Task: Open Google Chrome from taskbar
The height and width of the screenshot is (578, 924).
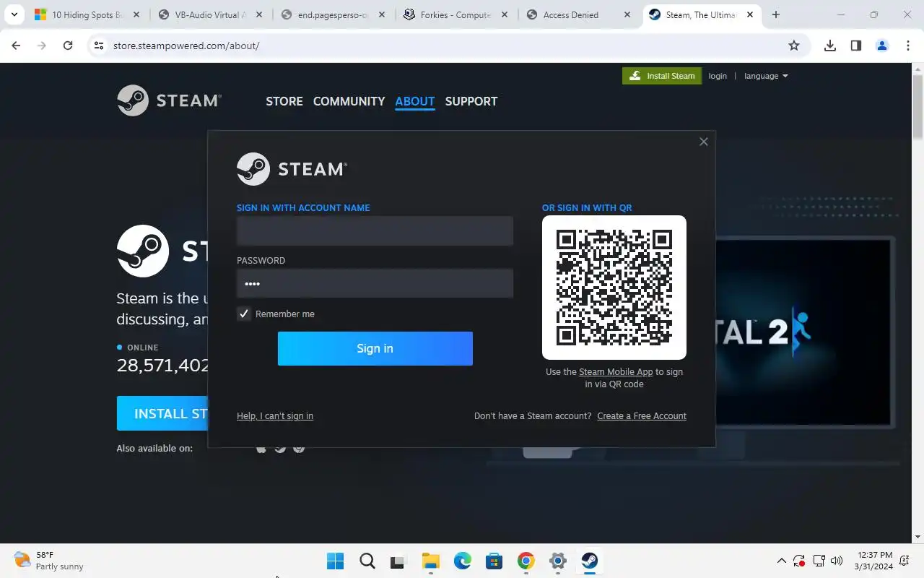Action: click(x=526, y=561)
